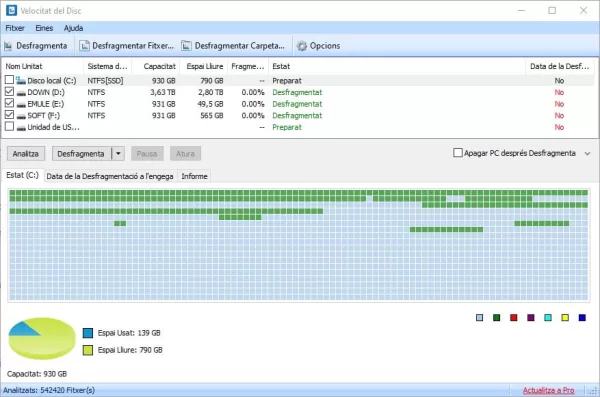This screenshot has height=397, width=600.
Task: Click the yellow legend color swatch
Action: click(x=565, y=317)
